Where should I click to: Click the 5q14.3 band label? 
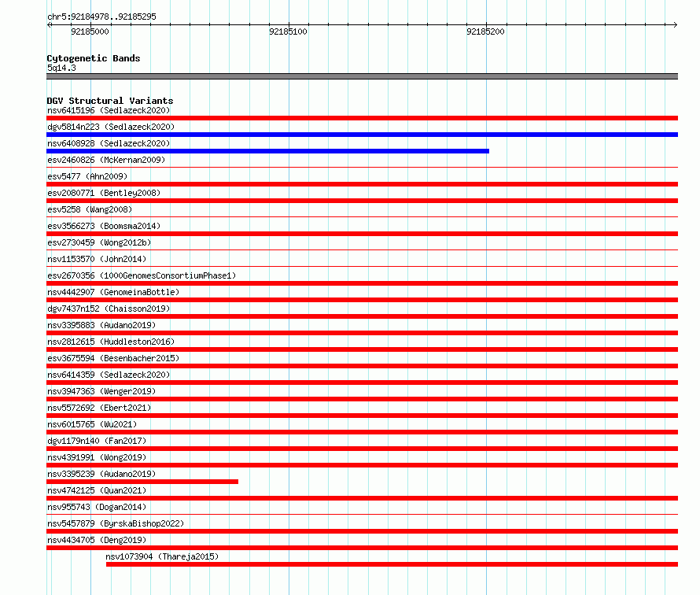pos(61,68)
